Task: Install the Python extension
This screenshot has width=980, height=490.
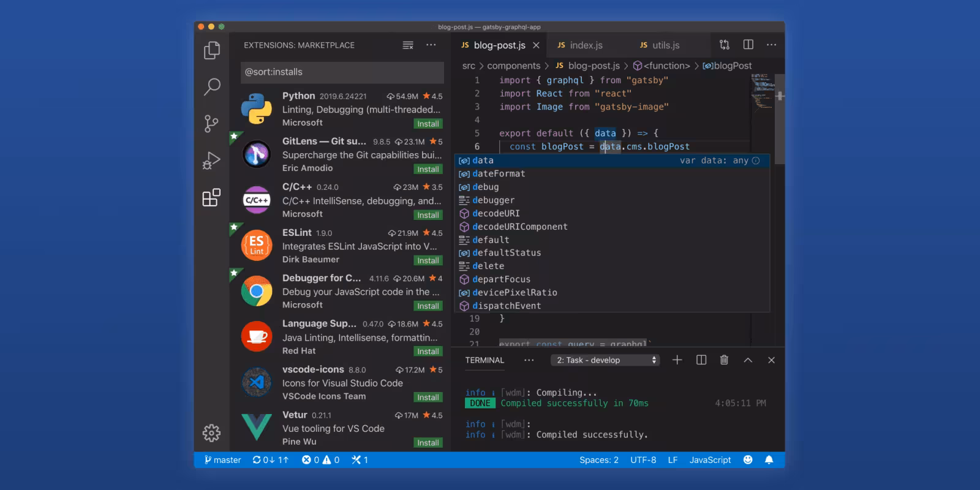Action: (x=428, y=124)
